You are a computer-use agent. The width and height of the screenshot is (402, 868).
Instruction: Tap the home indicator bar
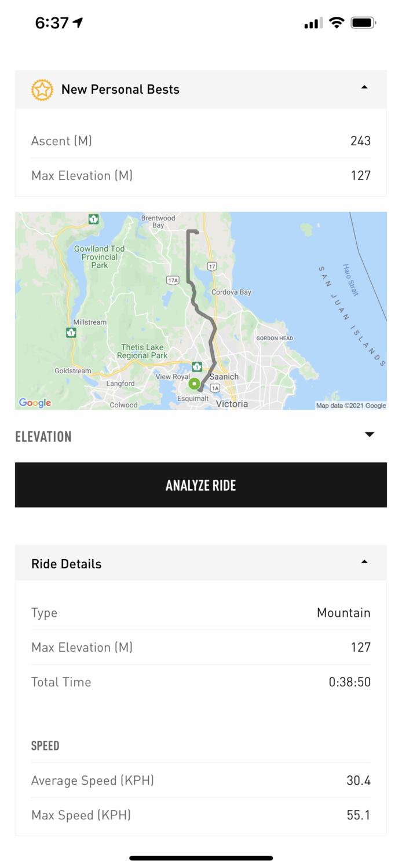(x=201, y=858)
